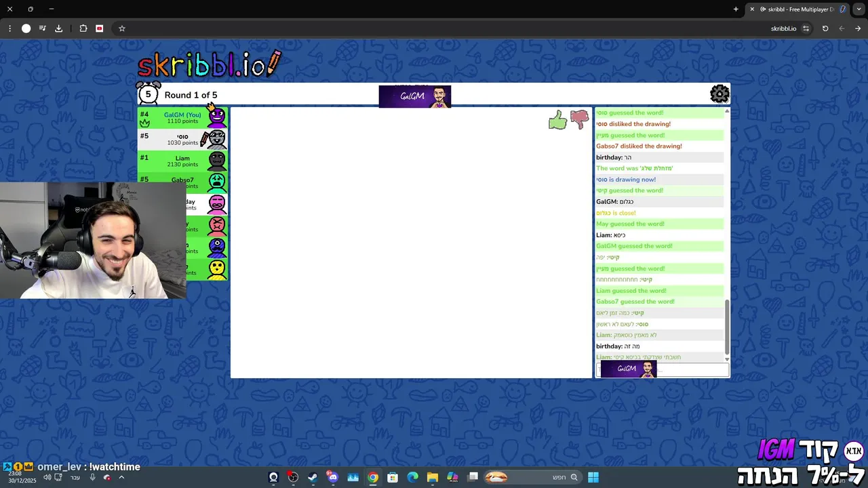The width and height of the screenshot is (868, 488).
Task: Click Gabso7's green crying avatar
Action: [x=216, y=182]
